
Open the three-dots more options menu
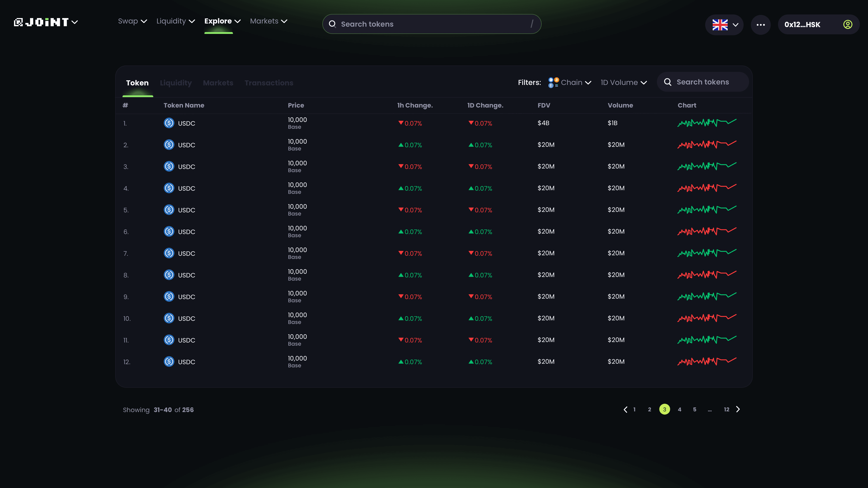tap(760, 25)
